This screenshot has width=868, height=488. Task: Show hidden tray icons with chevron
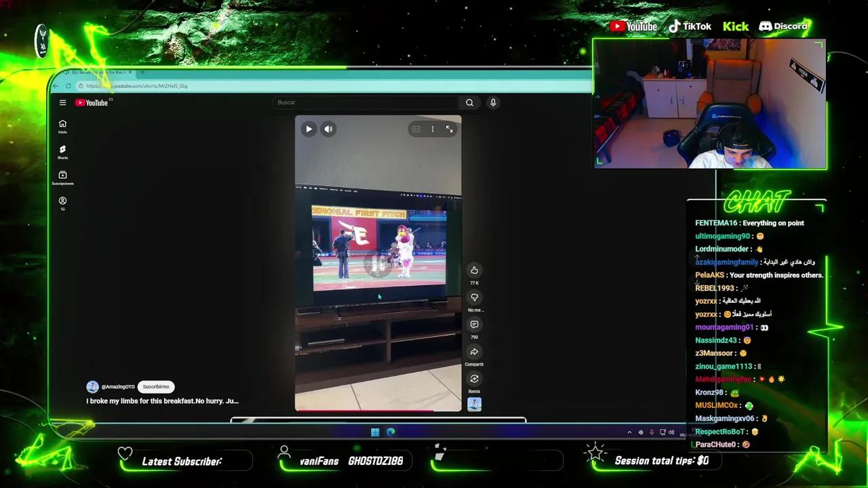[x=629, y=432]
